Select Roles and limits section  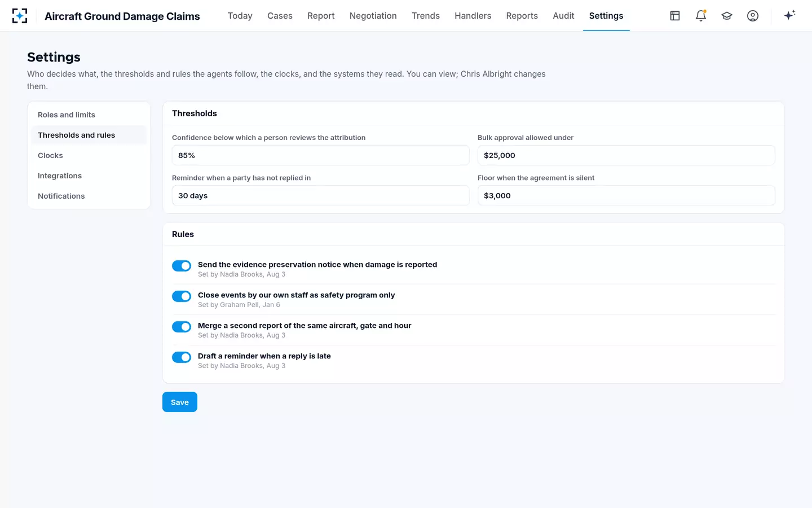89,115
